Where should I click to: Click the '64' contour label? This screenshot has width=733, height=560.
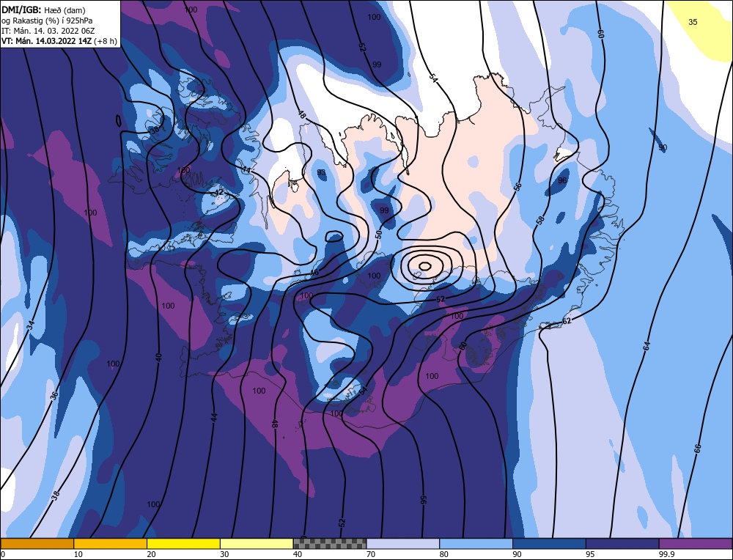pos(647,347)
